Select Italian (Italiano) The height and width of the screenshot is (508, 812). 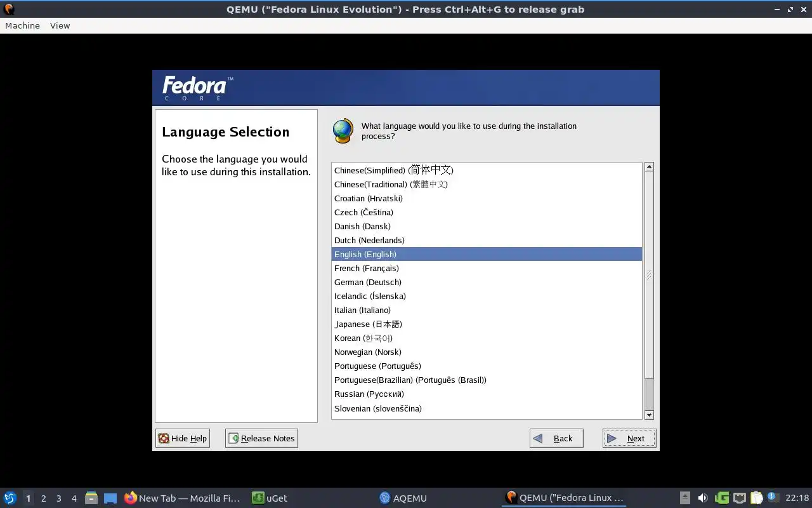[x=487, y=310]
